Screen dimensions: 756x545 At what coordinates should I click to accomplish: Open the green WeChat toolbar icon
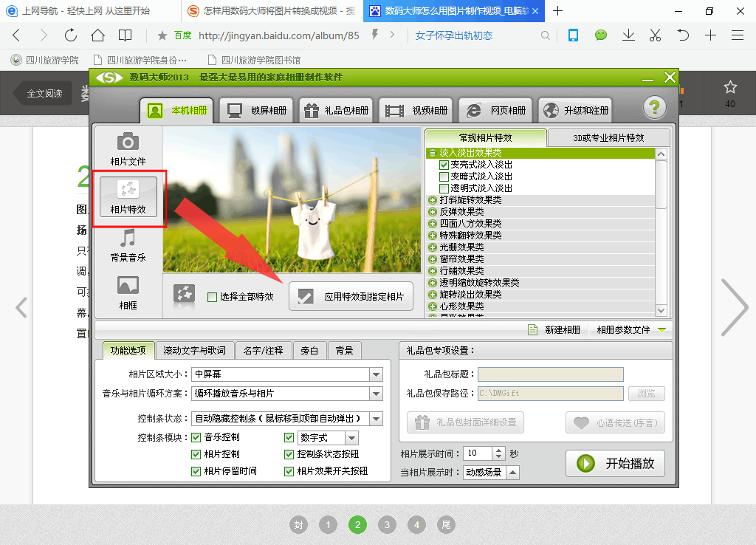(601, 35)
